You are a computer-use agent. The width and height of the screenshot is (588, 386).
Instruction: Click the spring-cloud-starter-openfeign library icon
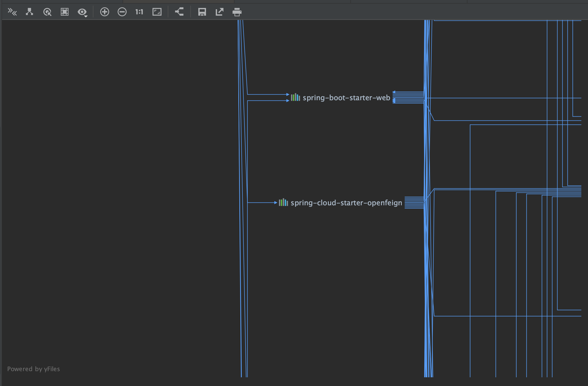(283, 202)
